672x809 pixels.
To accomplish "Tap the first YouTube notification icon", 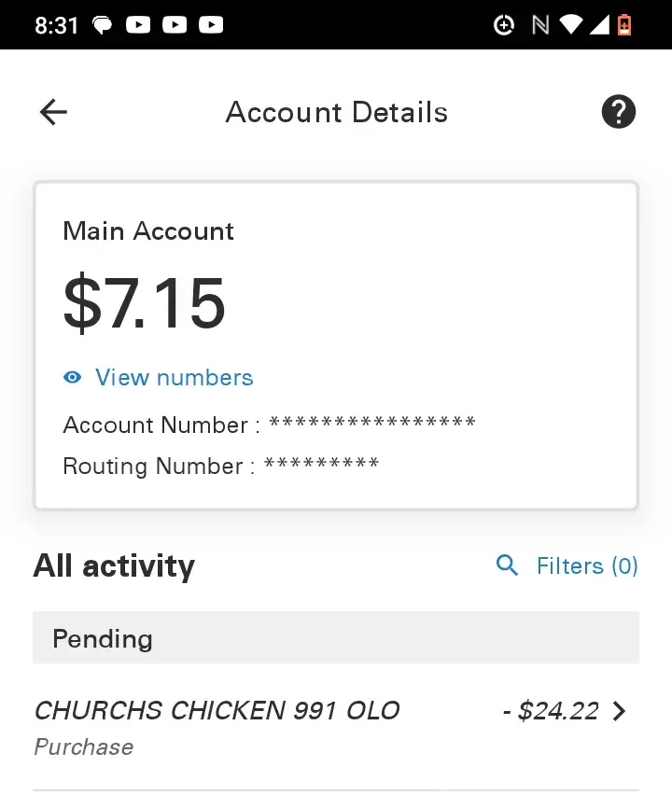I will 138,25.
